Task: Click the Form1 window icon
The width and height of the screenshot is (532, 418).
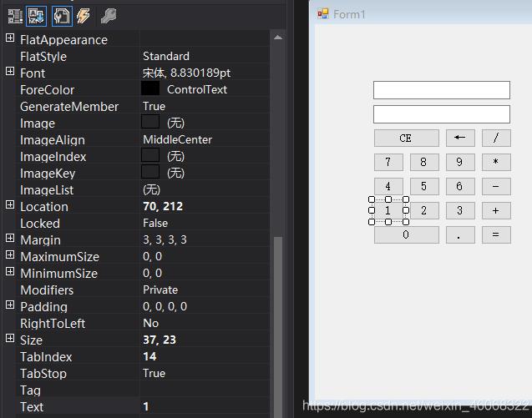Action: 322,14
